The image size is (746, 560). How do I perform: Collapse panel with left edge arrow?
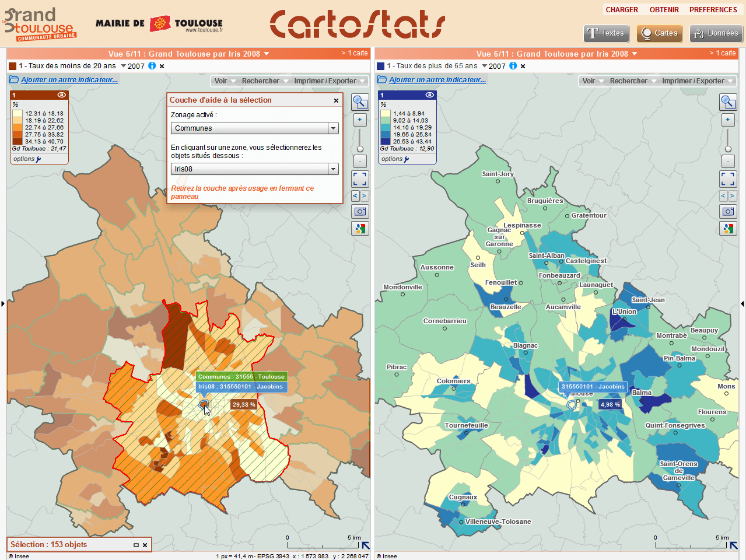pos(3,303)
